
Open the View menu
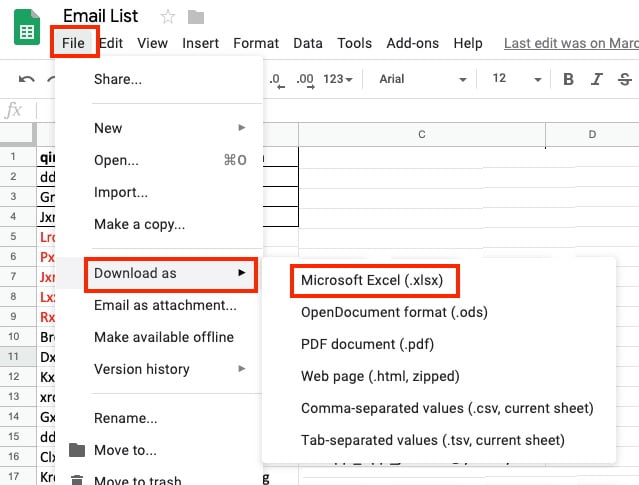pos(152,43)
